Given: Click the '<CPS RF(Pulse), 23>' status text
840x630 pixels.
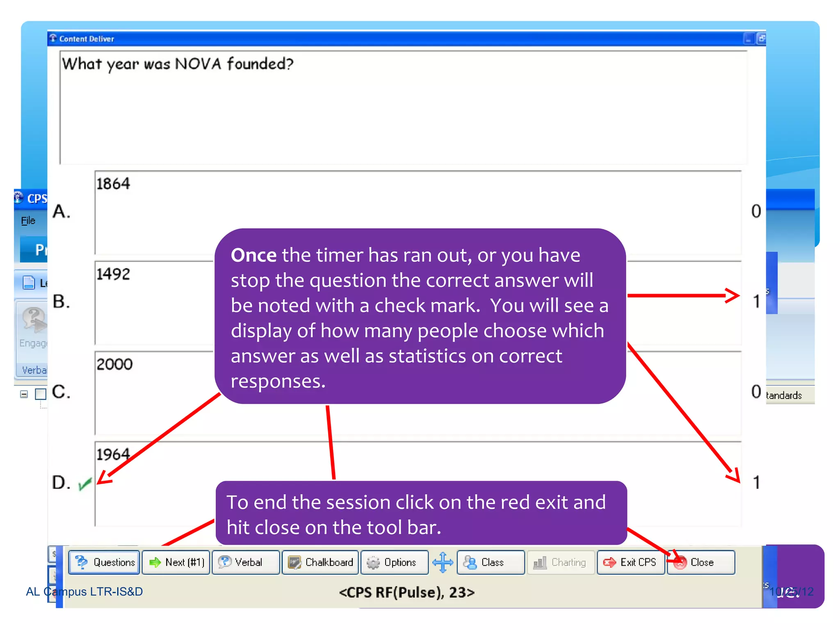Looking at the screenshot, I should coord(407,592).
